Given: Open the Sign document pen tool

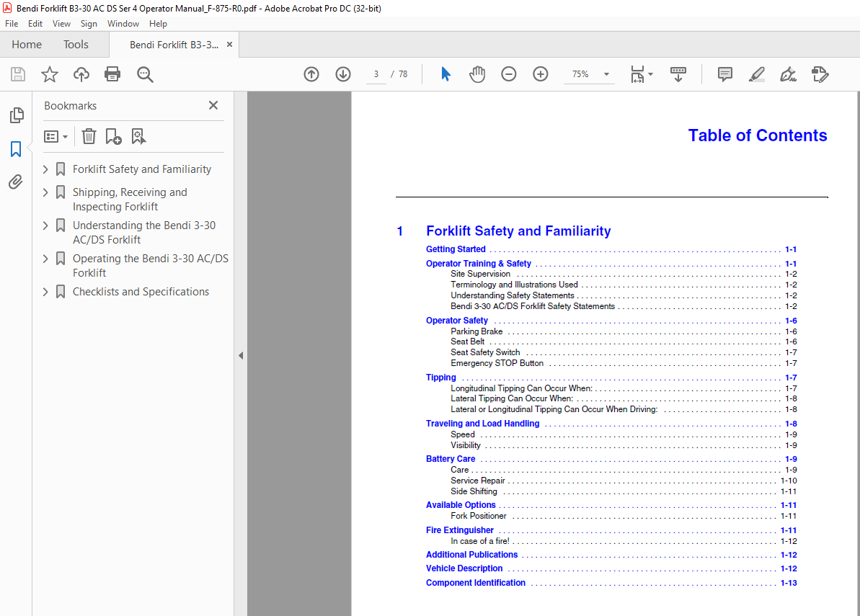Looking at the screenshot, I should click(788, 74).
